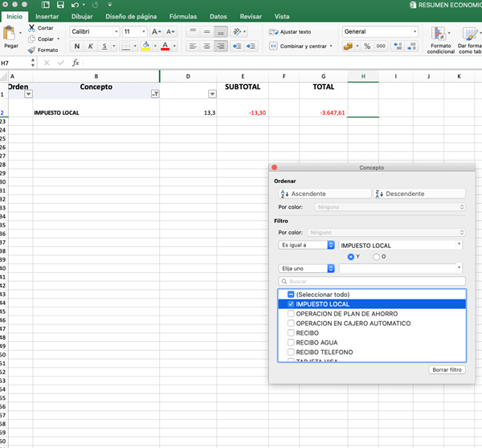
Task: Open the Concepto column filter arrow
Action: 155,94
